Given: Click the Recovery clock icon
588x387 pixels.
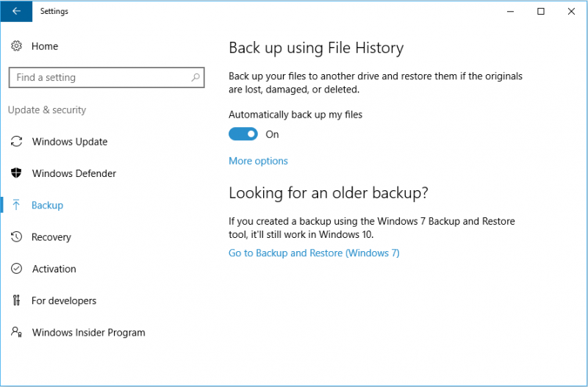Looking at the screenshot, I should pyautogui.click(x=16, y=236).
